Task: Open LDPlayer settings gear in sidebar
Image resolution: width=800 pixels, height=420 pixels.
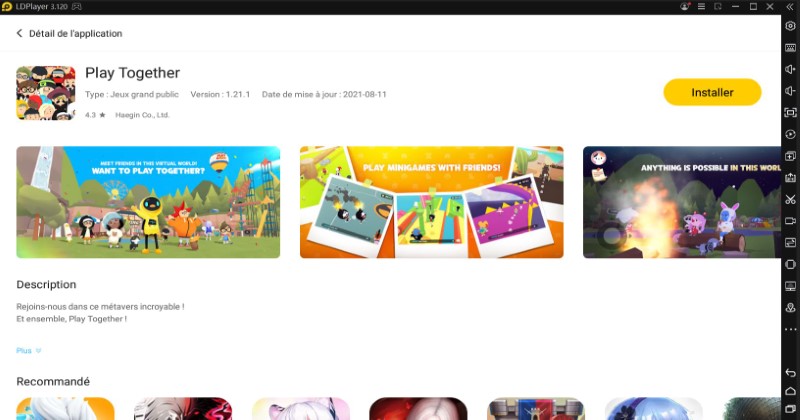Action: point(790,26)
